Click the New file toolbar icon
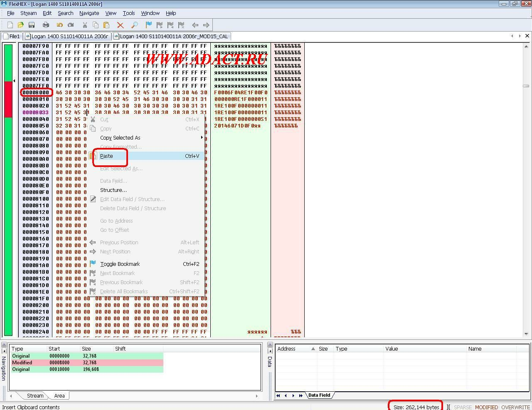 [x=10, y=25]
